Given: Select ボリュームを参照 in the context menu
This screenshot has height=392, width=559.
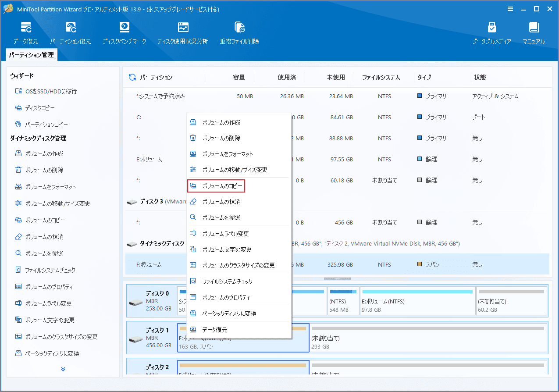Looking at the screenshot, I should [239, 217].
